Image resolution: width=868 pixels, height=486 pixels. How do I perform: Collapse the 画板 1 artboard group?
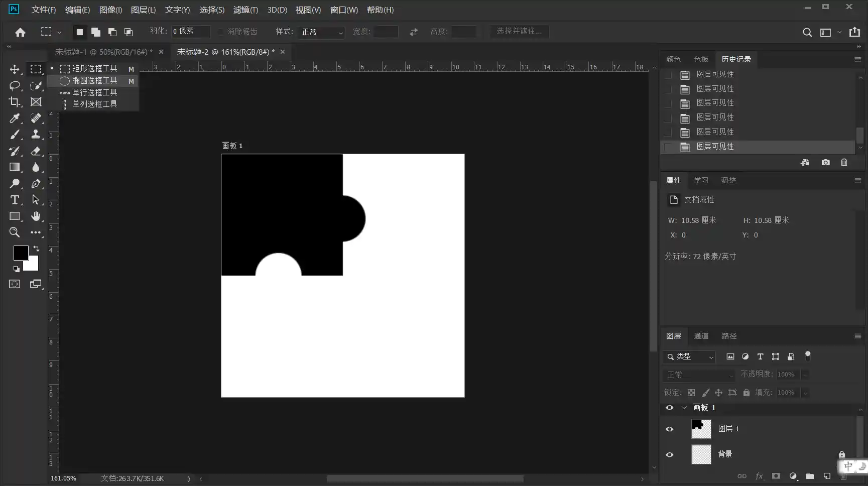pyautogui.click(x=684, y=408)
